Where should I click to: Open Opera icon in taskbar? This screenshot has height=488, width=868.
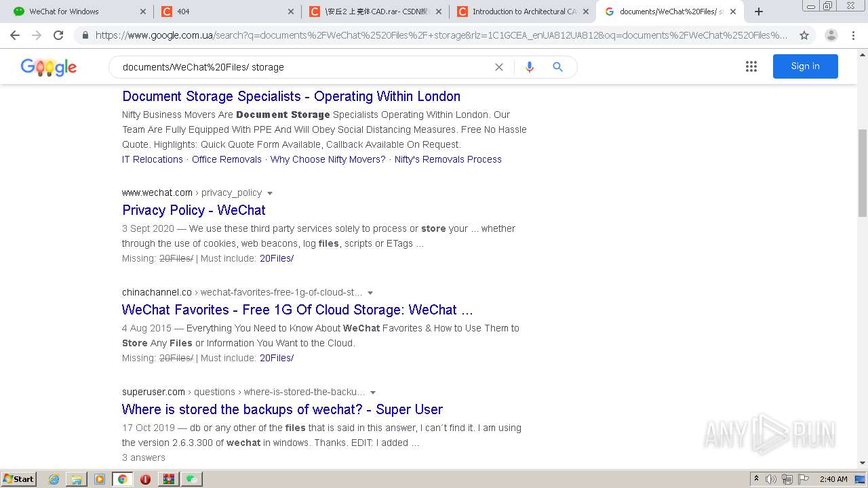click(145, 479)
